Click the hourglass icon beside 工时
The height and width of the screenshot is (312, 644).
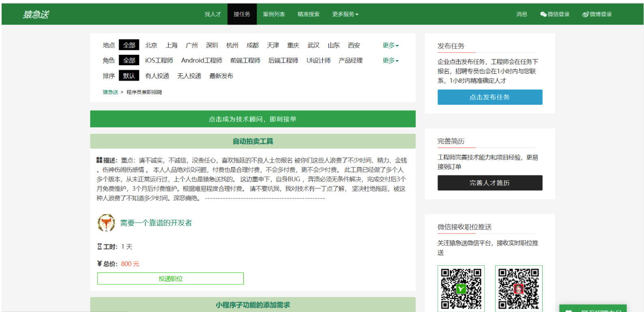coord(99,246)
